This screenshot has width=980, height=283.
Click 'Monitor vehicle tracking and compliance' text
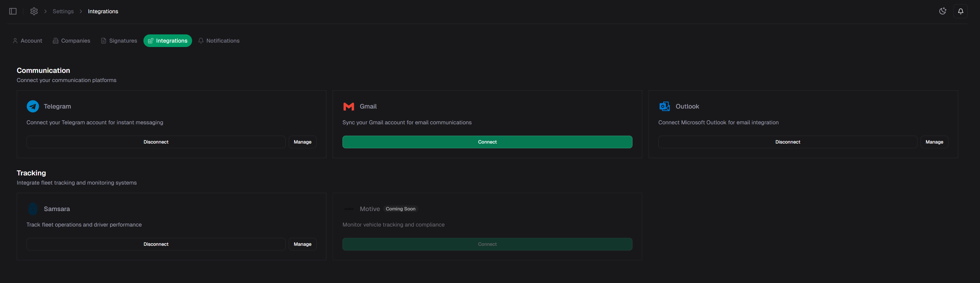coord(393,225)
